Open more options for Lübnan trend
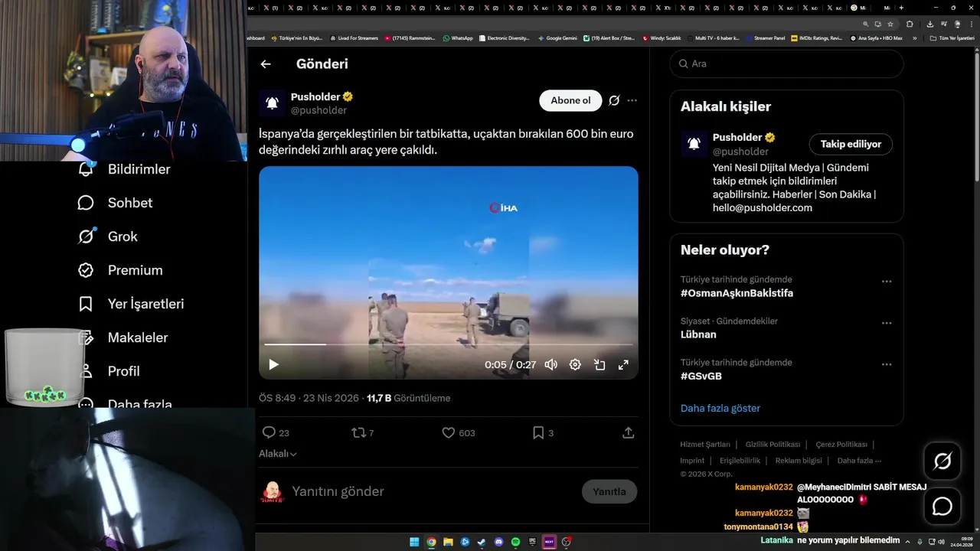Viewport: 980px width, 551px height. coord(887,323)
